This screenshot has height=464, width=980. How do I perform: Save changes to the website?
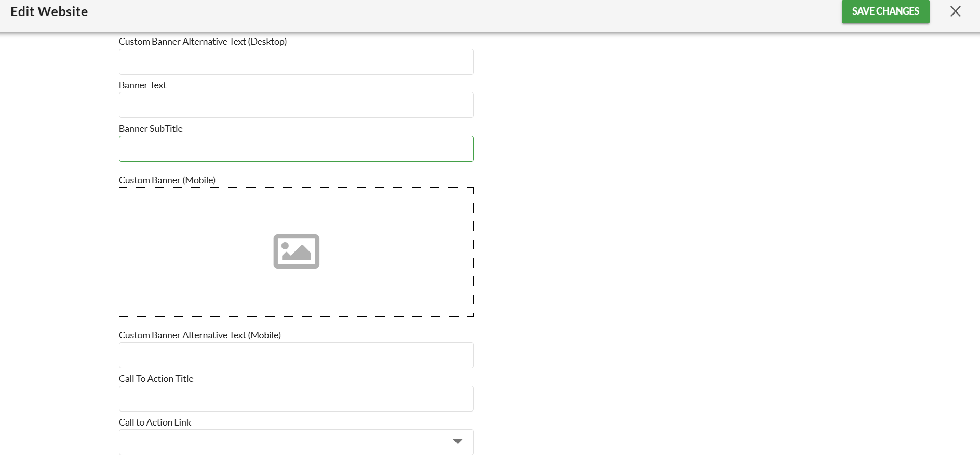pyautogui.click(x=885, y=11)
